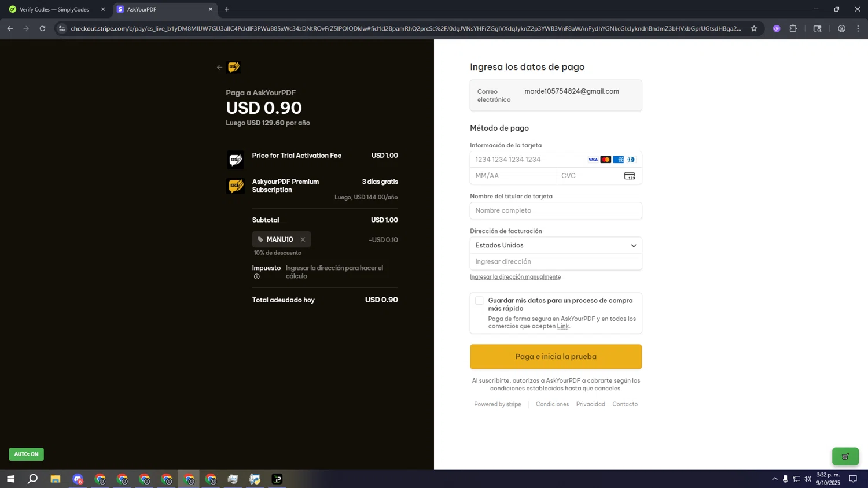
Task: Open the notifications center icon
Action: tap(853, 479)
